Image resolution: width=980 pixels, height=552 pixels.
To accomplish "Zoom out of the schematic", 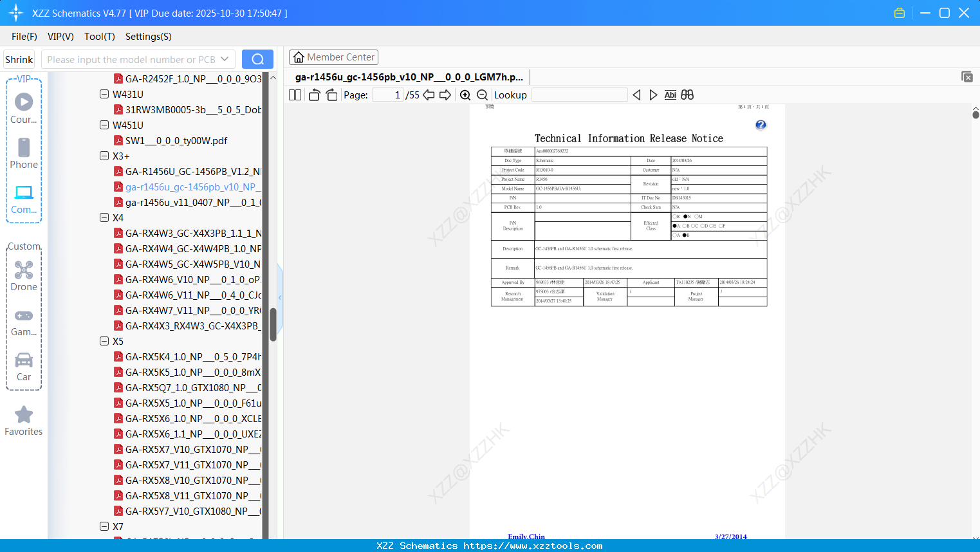I will pyautogui.click(x=482, y=95).
